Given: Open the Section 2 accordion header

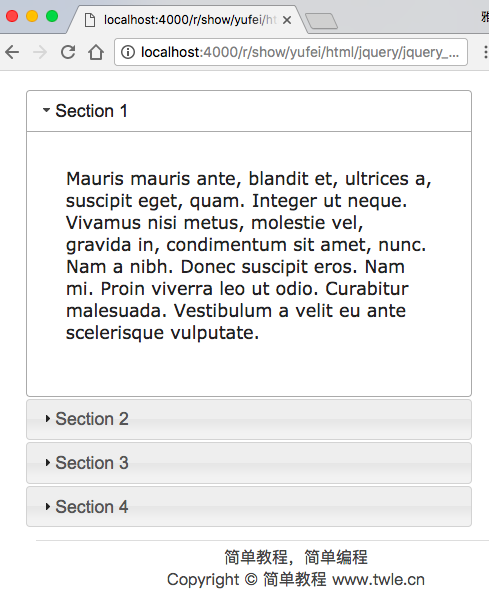Looking at the screenshot, I should click(x=249, y=419).
